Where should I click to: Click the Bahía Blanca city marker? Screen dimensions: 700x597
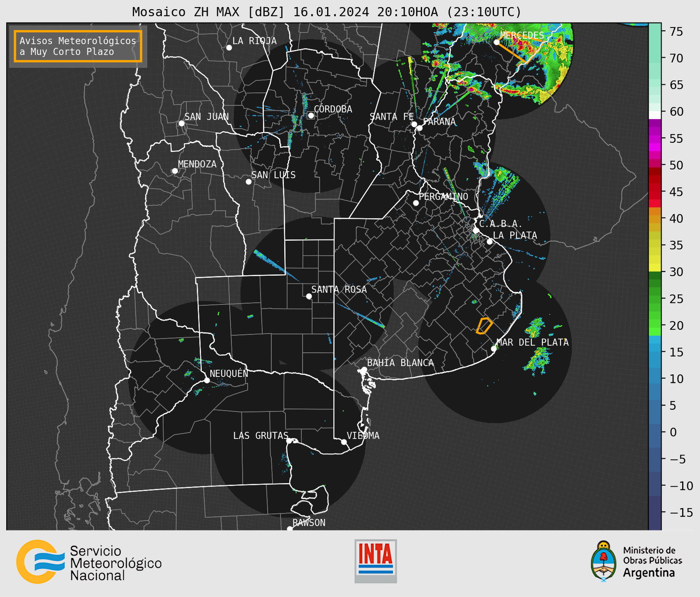pos(364,369)
